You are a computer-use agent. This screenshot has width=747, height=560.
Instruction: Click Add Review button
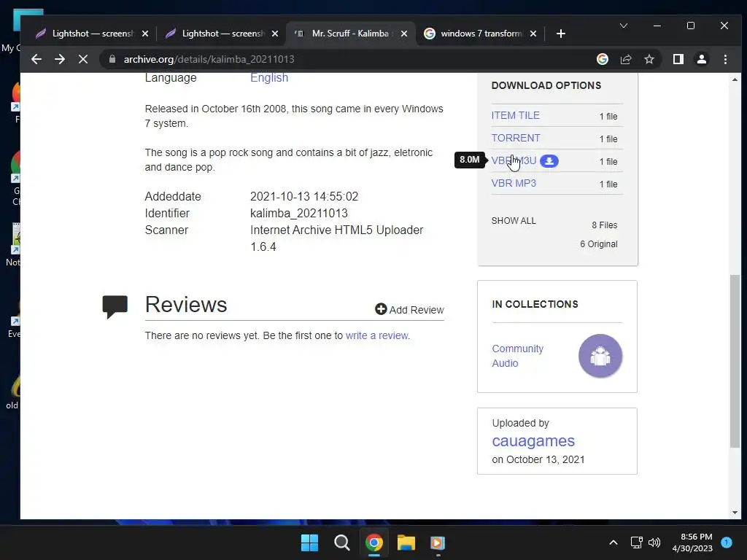coord(409,309)
